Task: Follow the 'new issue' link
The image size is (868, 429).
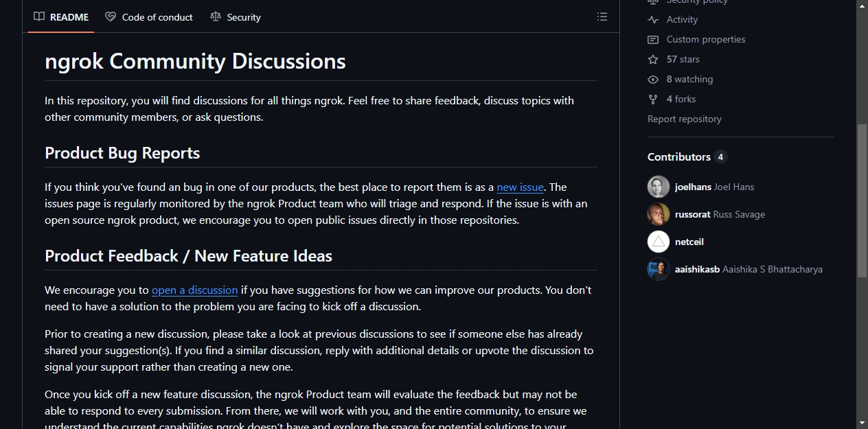Action: (x=520, y=187)
